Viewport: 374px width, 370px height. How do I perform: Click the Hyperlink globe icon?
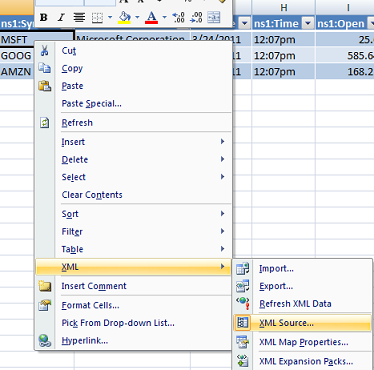(x=45, y=340)
